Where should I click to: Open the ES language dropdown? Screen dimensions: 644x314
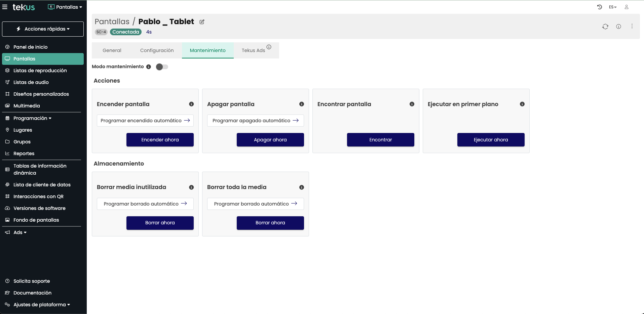612,7
